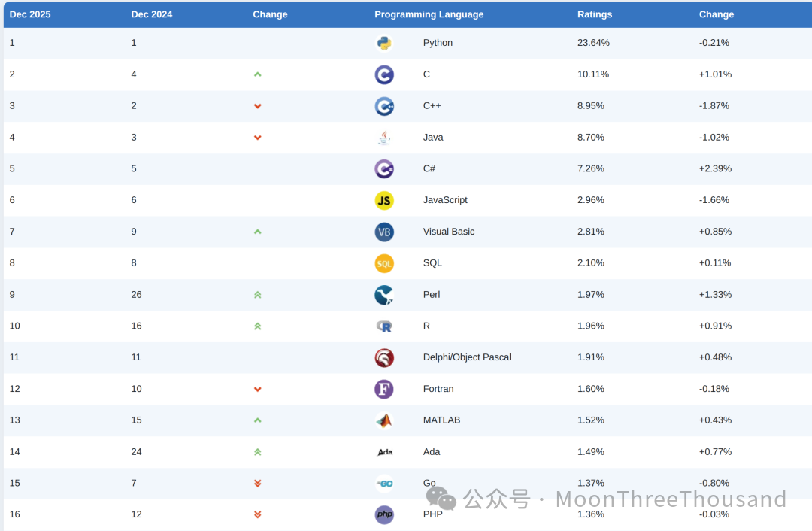
Task: Click the Visual Basic VB icon
Action: pyautogui.click(x=384, y=232)
